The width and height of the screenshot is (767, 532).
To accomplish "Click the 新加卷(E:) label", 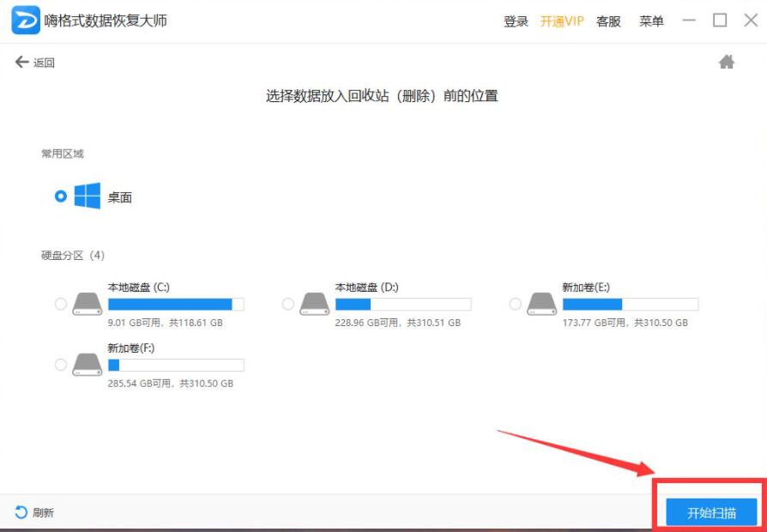I will (x=586, y=287).
